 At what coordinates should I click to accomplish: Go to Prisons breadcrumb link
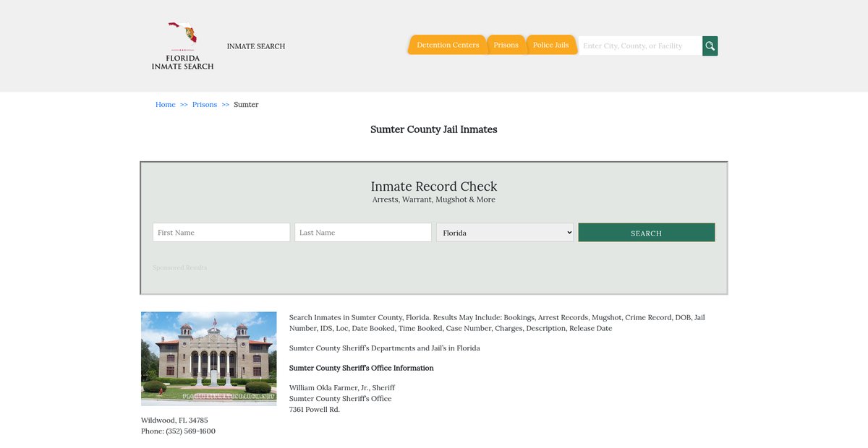tap(205, 105)
